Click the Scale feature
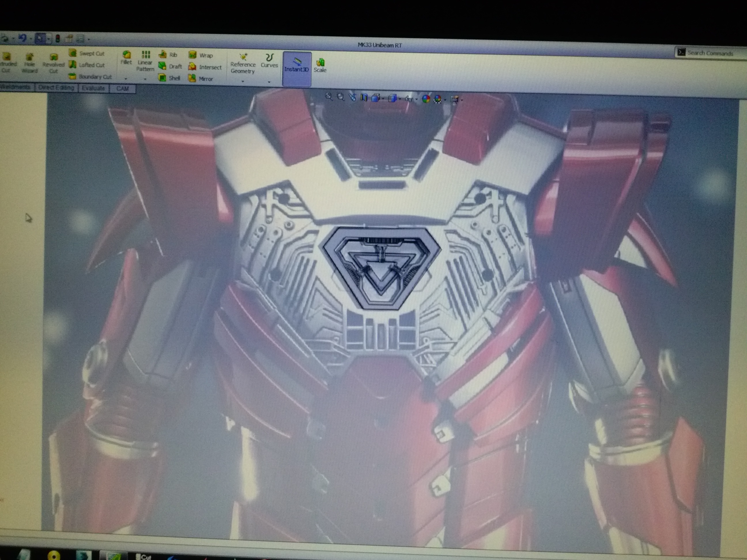Viewport: 747px width, 560px height. [x=320, y=65]
